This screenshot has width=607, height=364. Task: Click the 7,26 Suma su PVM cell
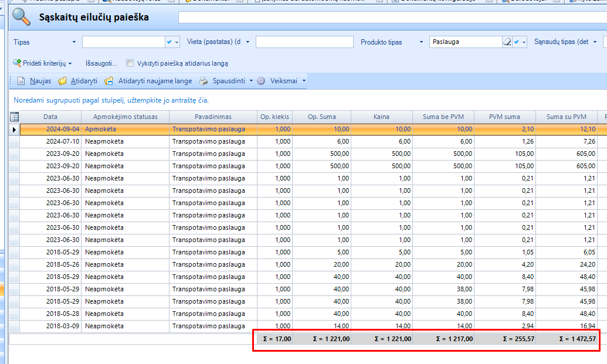pyautogui.click(x=567, y=142)
